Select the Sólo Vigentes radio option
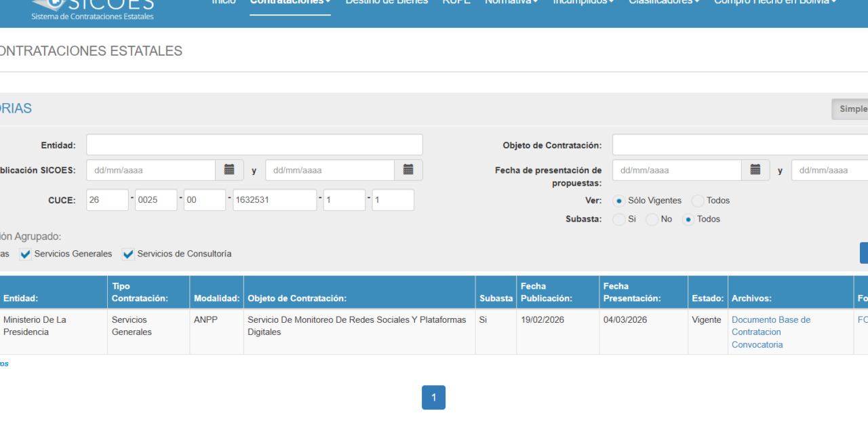 [619, 201]
